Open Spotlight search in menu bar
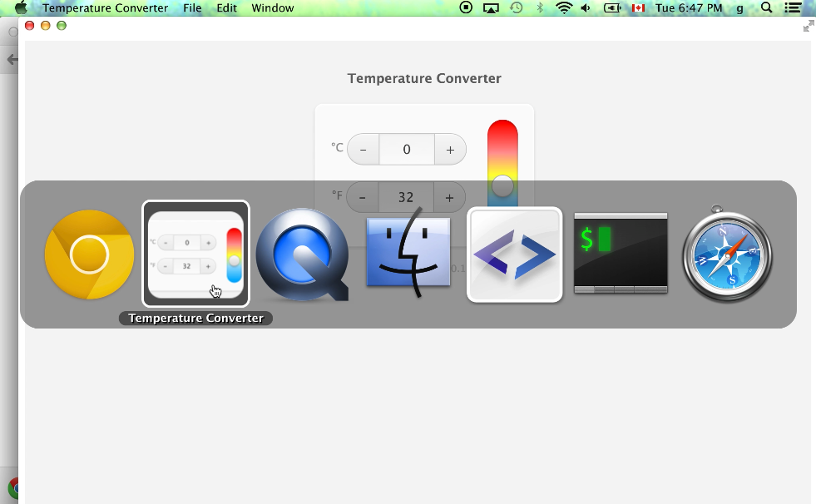This screenshot has width=816, height=504. point(766,7)
